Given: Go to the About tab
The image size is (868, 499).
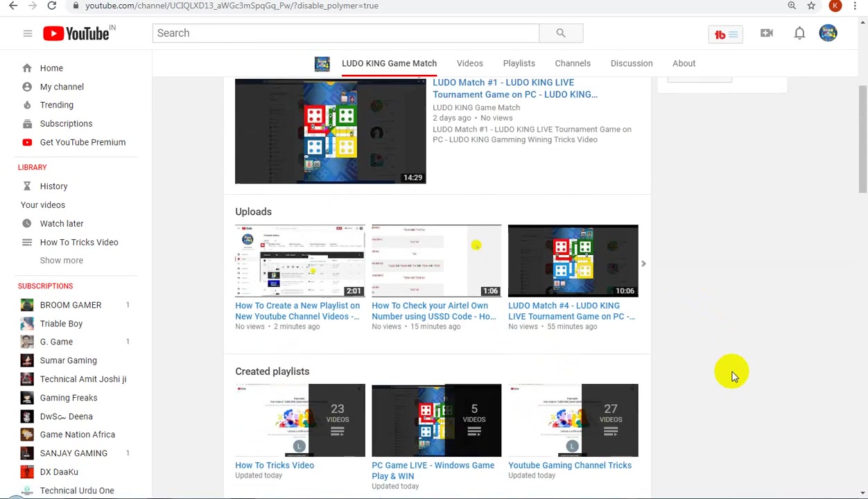Looking at the screenshot, I should (684, 63).
